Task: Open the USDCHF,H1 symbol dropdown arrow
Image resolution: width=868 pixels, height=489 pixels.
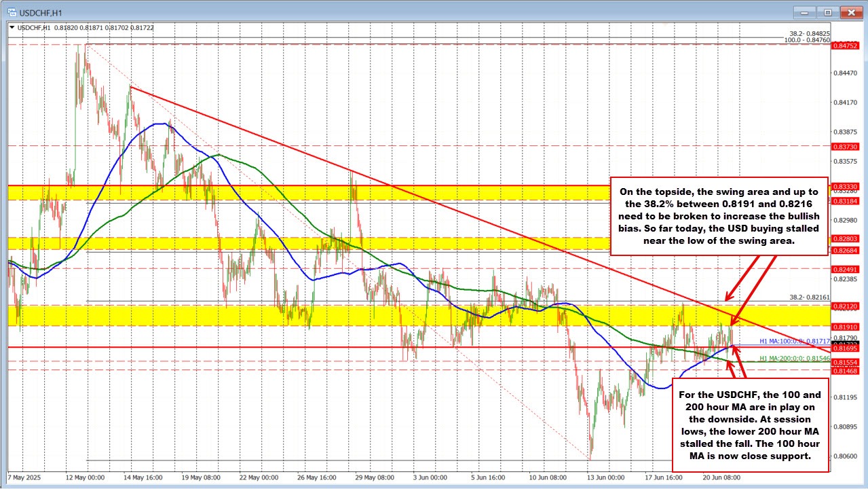Action: [x=11, y=27]
